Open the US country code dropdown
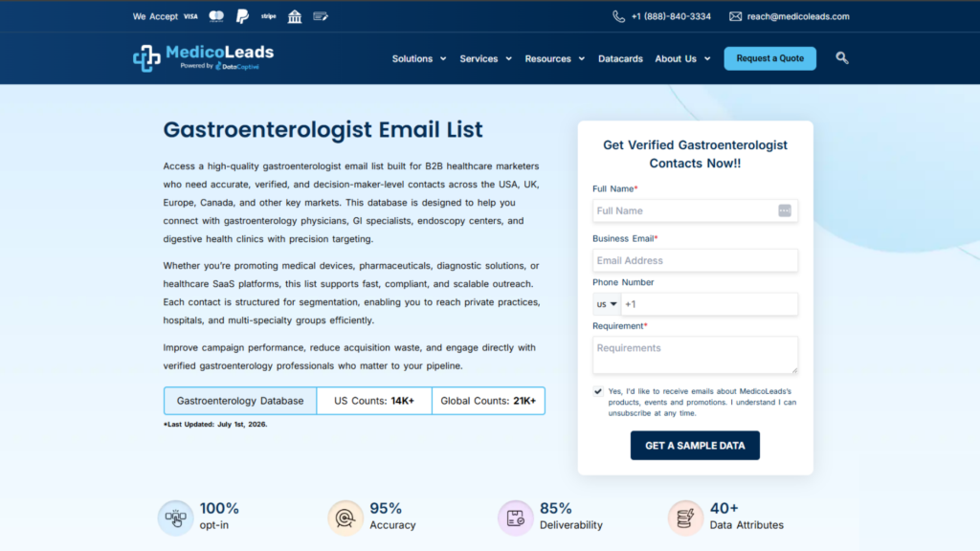Image resolution: width=980 pixels, height=551 pixels. (606, 304)
